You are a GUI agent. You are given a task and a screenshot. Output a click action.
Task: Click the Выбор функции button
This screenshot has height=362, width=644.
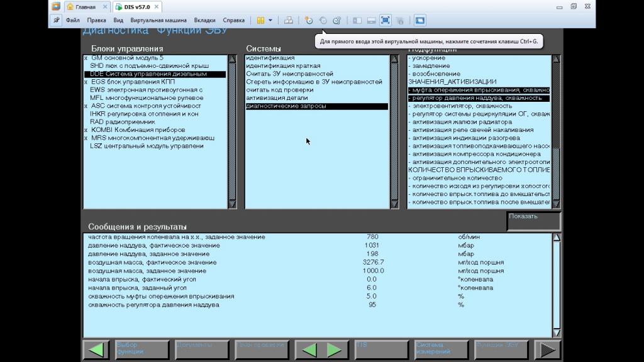[142, 349]
